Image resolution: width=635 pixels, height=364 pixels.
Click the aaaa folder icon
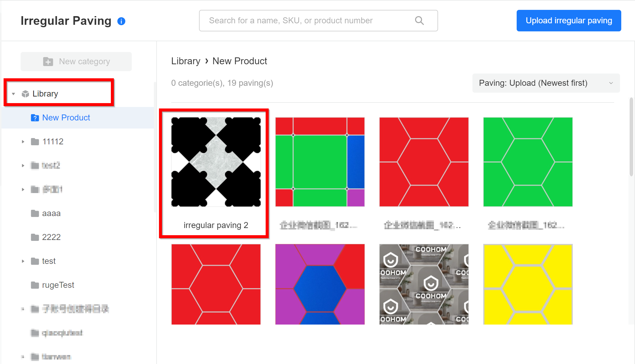35,213
